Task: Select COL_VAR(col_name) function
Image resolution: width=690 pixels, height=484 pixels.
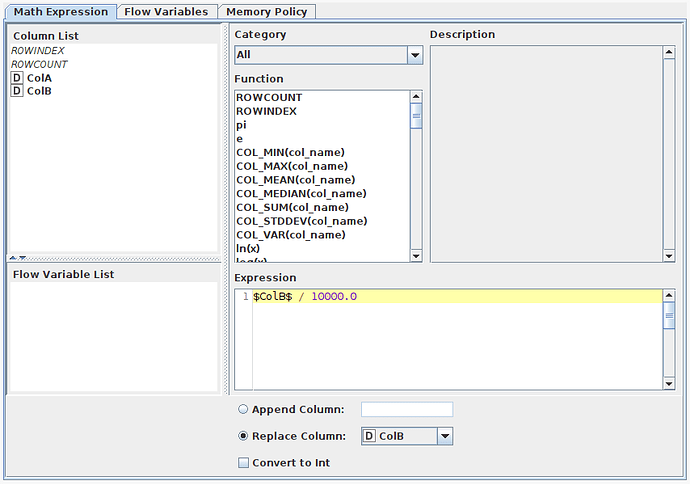Action: pos(291,235)
